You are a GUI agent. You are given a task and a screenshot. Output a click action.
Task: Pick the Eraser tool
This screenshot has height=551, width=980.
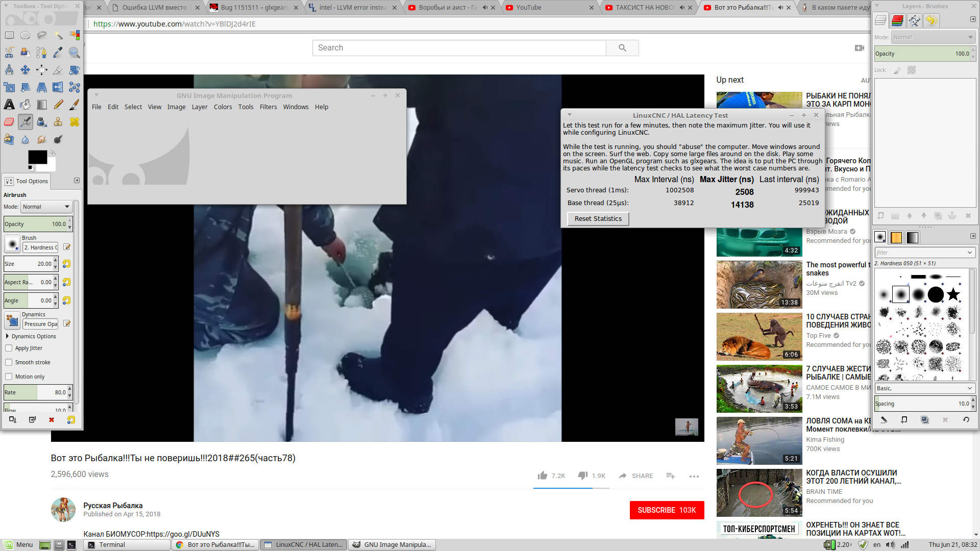[9, 122]
